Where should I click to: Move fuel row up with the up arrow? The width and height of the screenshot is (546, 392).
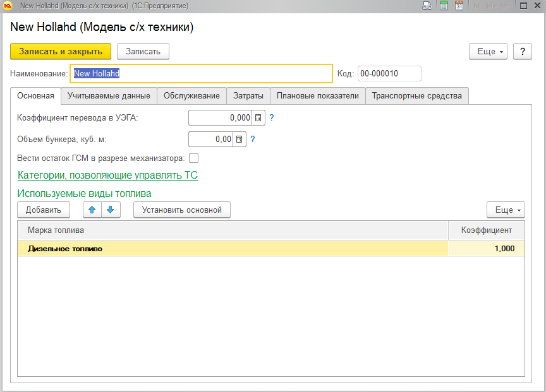[x=92, y=210]
